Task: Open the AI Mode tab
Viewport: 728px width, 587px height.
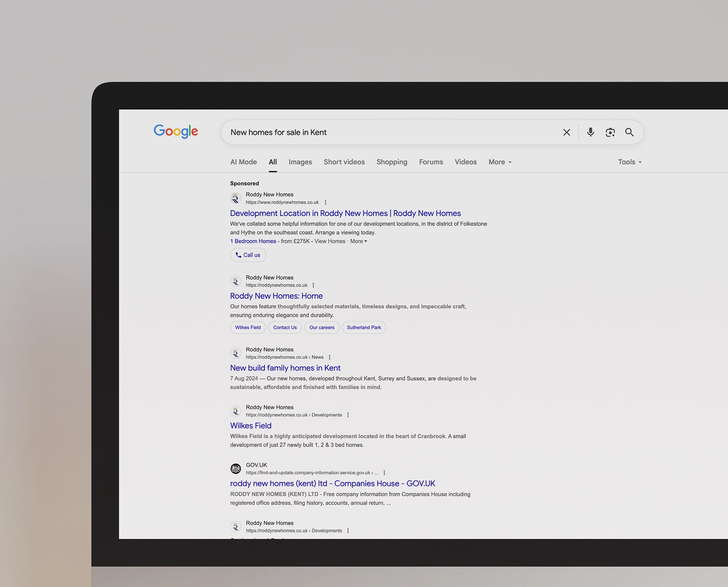Action: [243, 162]
